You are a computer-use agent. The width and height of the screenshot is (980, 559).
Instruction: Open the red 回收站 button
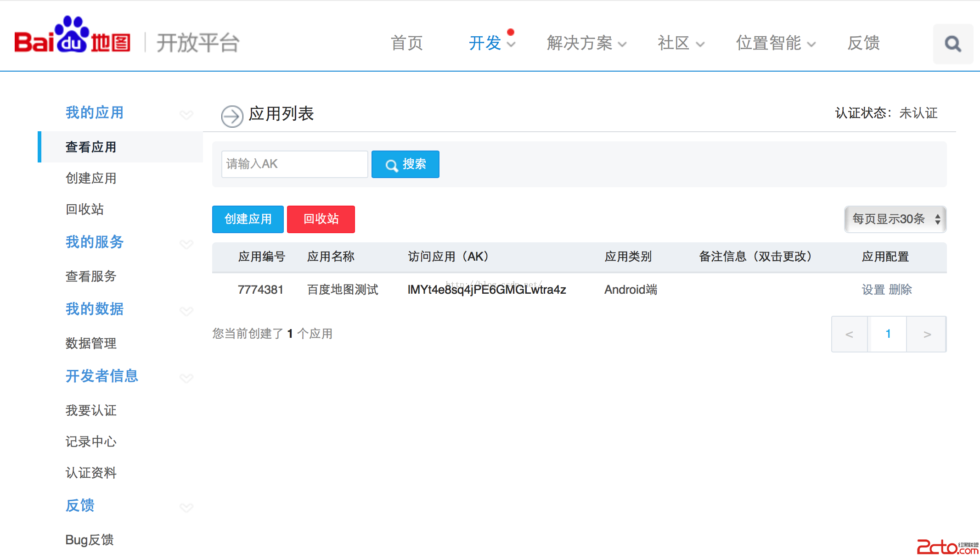click(321, 219)
